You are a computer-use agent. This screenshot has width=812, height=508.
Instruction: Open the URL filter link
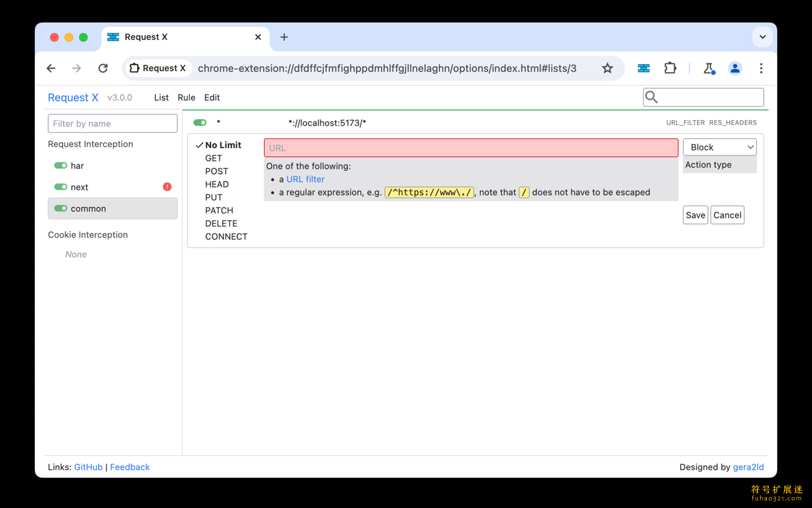point(305,179)
